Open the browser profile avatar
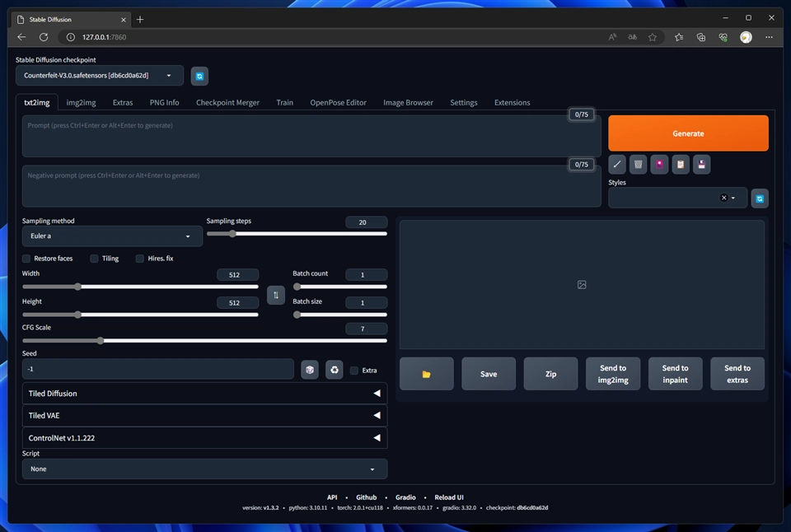Viewport: 791px width, 532px height. tap(747, 37)
